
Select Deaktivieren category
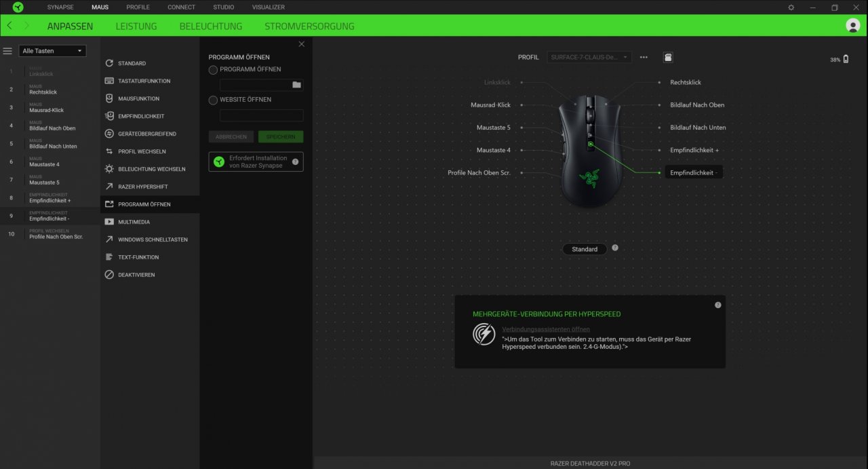150,275
